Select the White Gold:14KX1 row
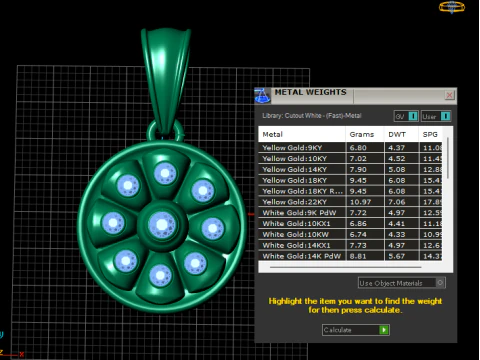480x360 pixels. [350, 245]
